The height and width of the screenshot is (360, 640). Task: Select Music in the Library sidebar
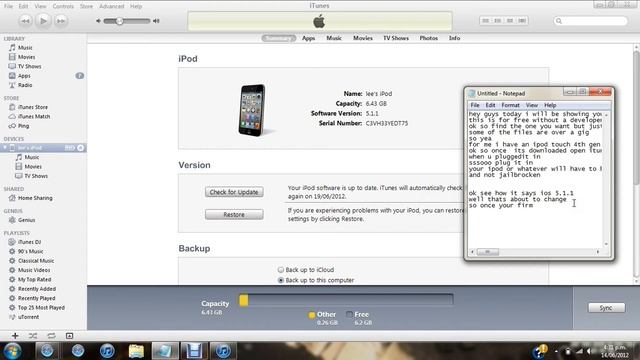[x=25, y=48]
